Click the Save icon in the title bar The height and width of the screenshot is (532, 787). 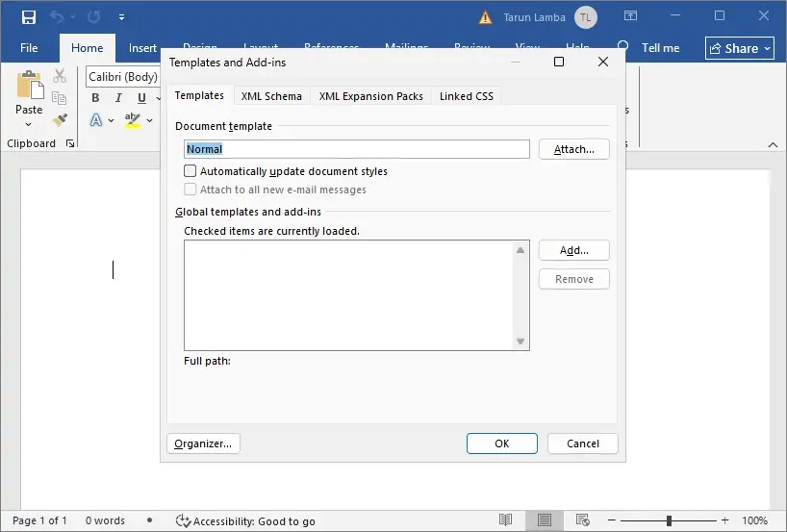tap(29, 17)
